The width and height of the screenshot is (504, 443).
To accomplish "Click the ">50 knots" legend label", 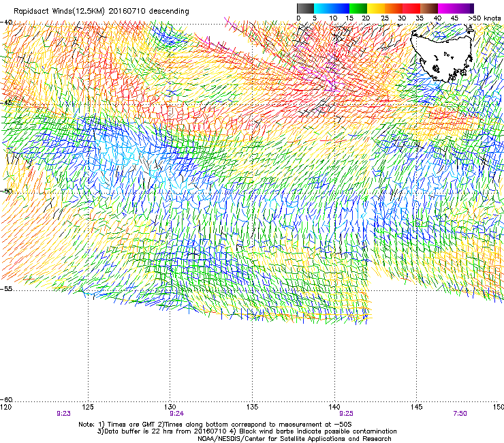I will point(484,18).
